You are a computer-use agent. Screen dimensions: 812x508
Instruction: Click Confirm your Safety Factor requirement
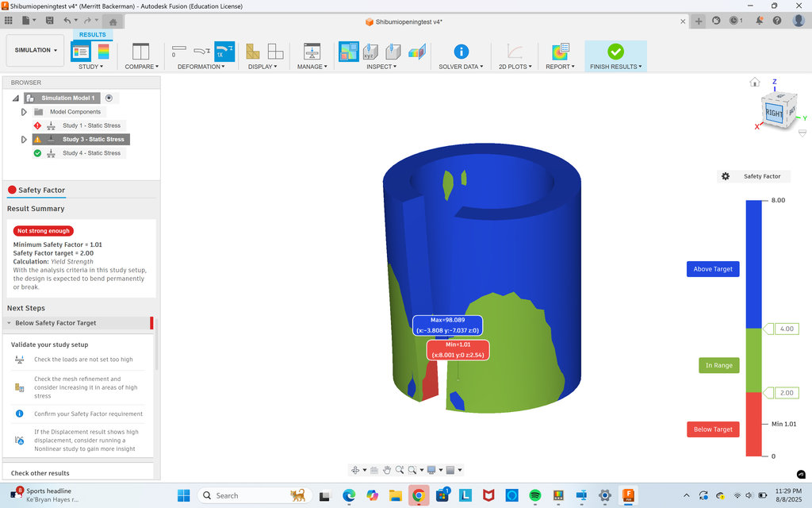coord(89,414)
